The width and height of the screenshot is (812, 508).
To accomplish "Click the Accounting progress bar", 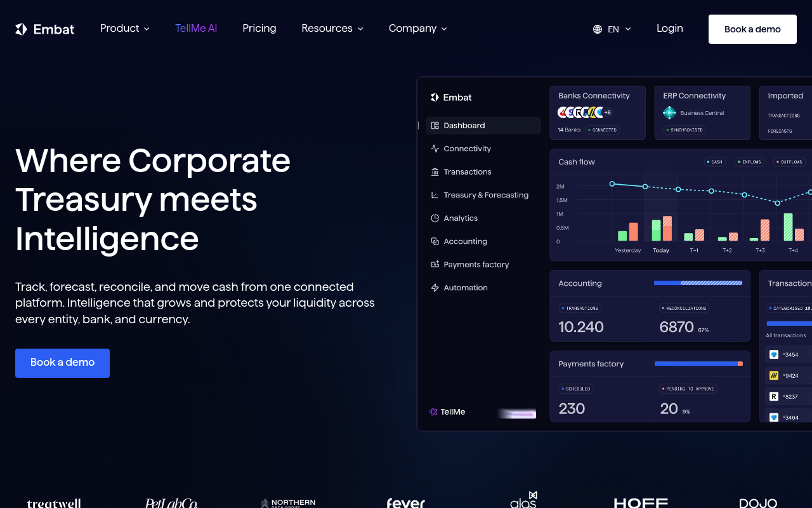I will pyautogui.click(x=698, y=283).
